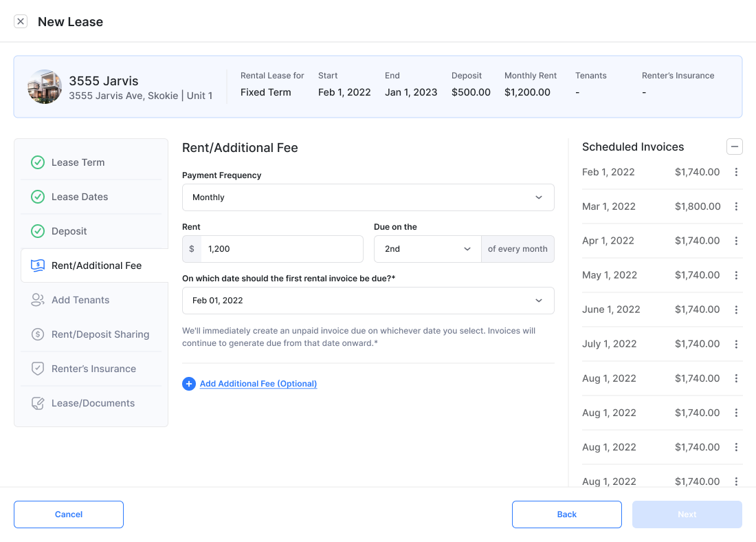Collapse the Scheduled Invoices panel

coord(735,147)
